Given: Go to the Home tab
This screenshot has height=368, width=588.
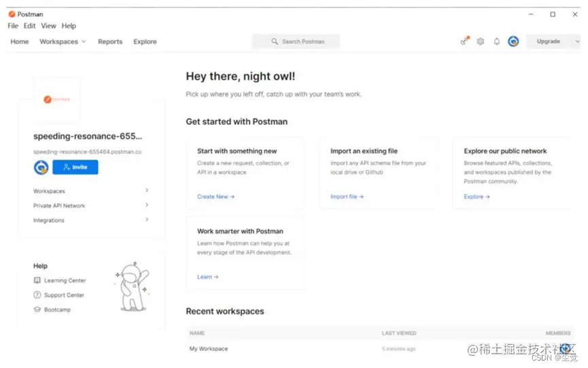Looking at the screenshot, I should pos(20,41).
